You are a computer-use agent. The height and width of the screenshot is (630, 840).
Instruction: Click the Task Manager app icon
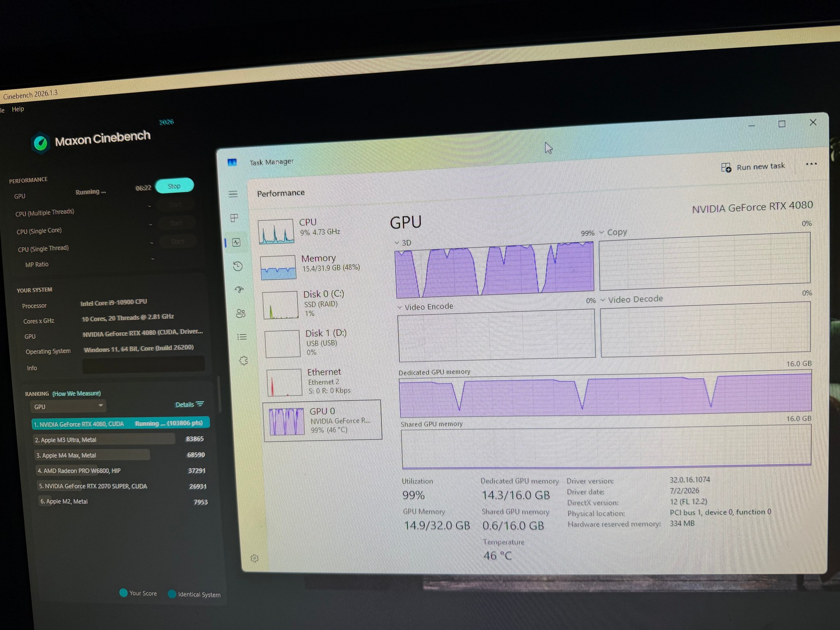coord(232,162)
